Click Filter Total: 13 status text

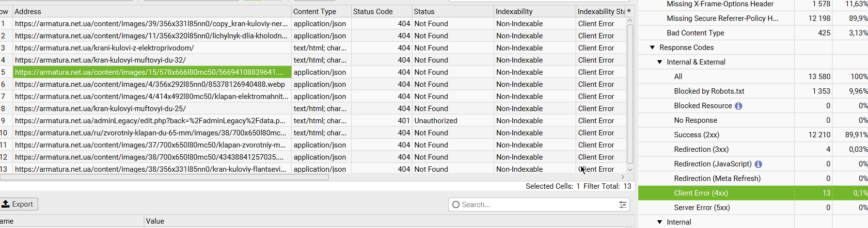click(x=607, y=186)
